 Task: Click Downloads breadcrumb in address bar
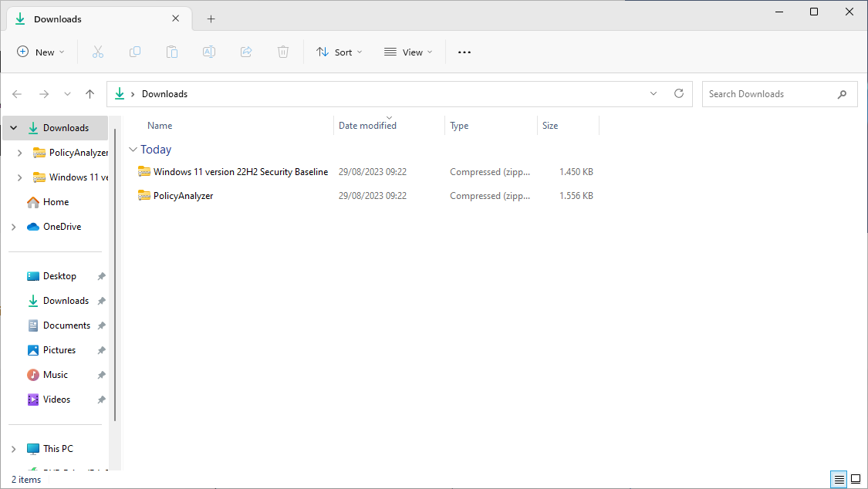click(x=164, y=94)
